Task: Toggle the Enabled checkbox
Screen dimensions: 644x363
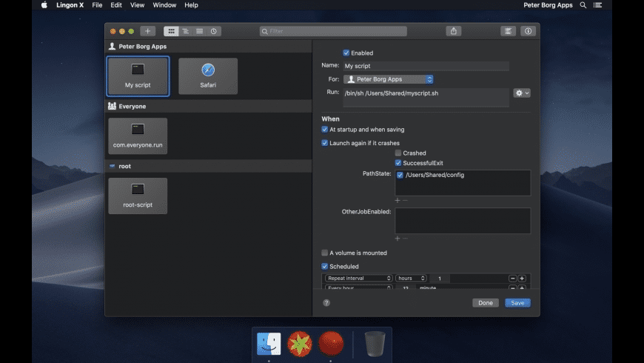Action: (x=346, y=53)
